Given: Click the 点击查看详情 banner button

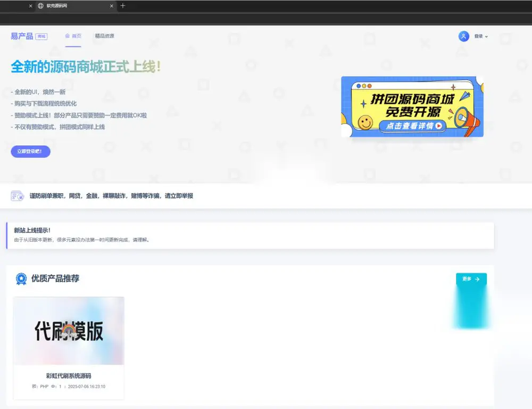Looking at the screenshot, I should coord(413,126).
